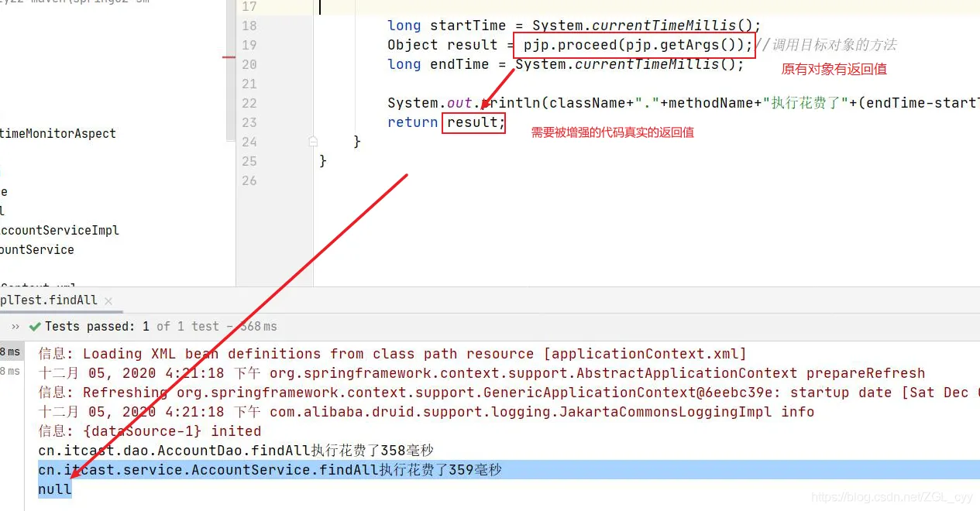
Task: Click gutter line number 25
Action: coord(249,161)
